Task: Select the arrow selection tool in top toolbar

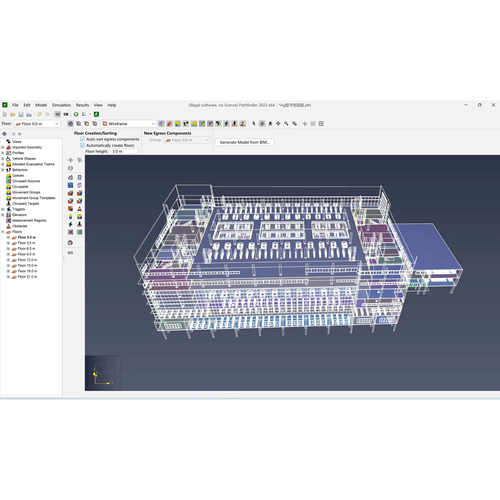Action: pos(254,124)
